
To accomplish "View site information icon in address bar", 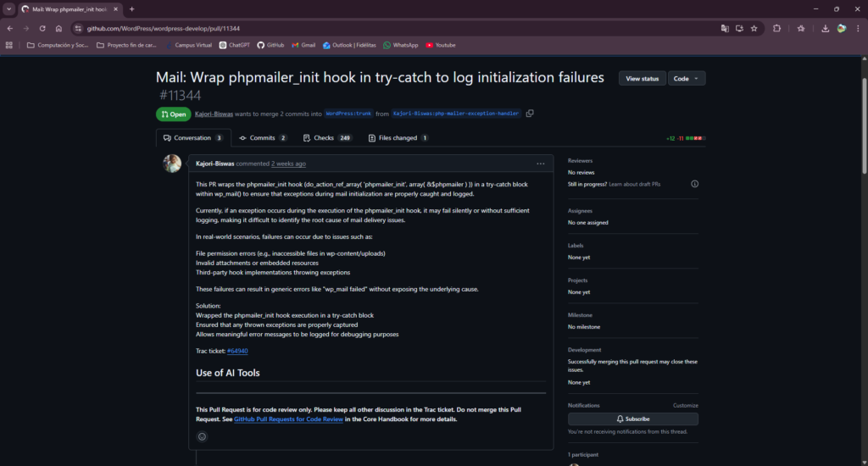I will (78, 28).
